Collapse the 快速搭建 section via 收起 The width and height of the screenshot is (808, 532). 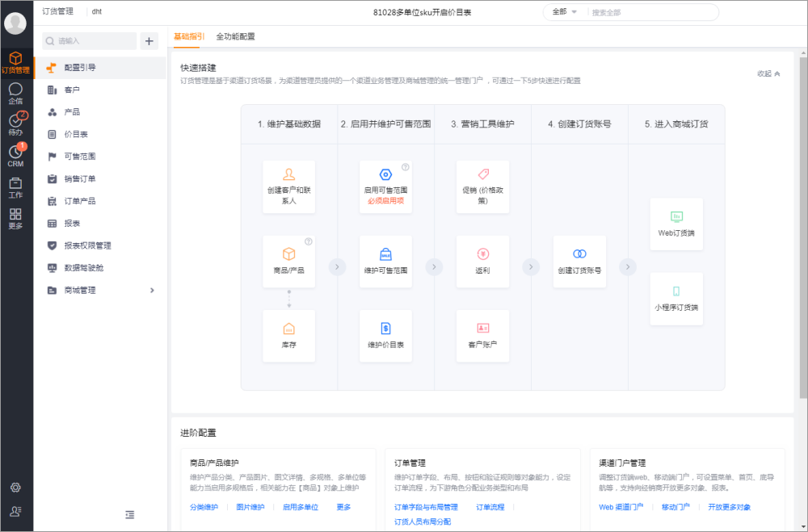(768, 73)
